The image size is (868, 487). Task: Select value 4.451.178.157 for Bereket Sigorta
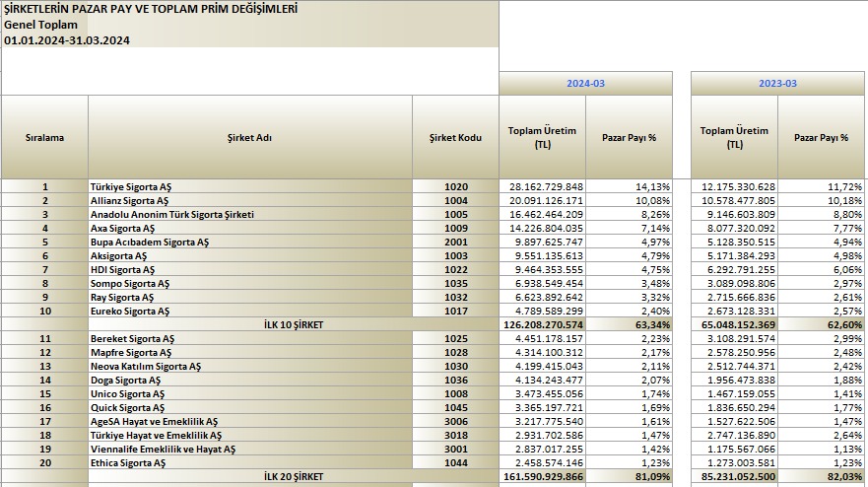point(543,338)
